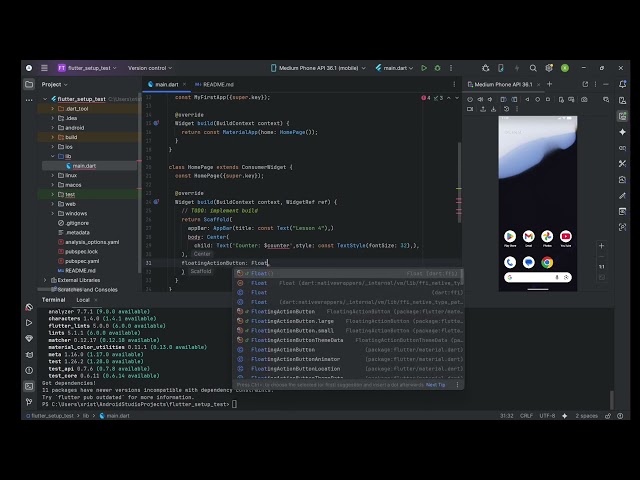640x480 pixels.
Task: Click lib breadcrumb in status bar
Action: pyautogui.click(x=86, y=416)
